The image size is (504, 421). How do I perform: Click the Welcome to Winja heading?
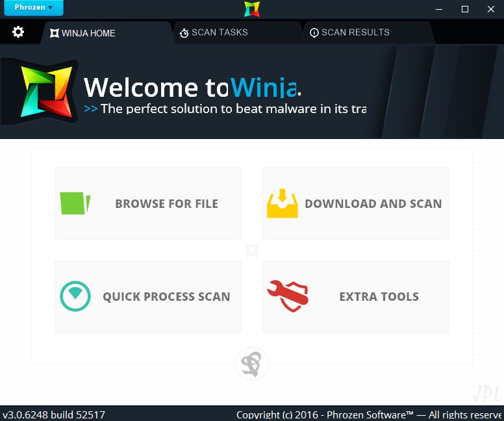click(x=192, y=88)
